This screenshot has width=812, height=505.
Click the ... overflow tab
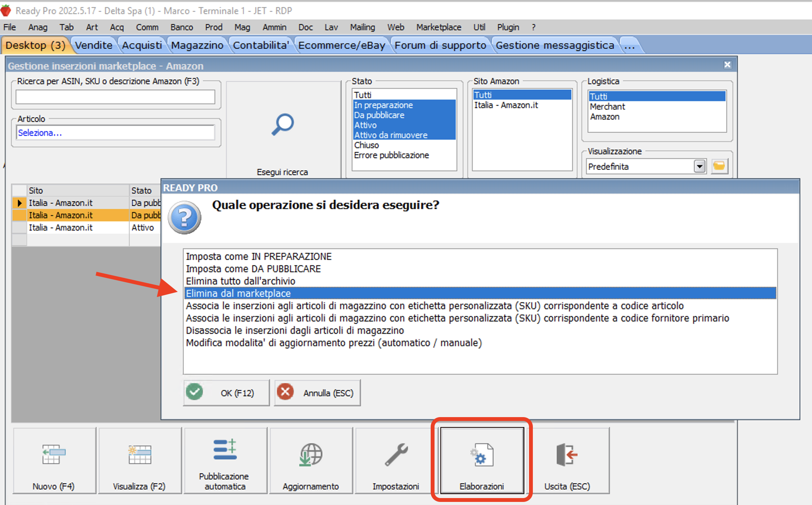629,45
